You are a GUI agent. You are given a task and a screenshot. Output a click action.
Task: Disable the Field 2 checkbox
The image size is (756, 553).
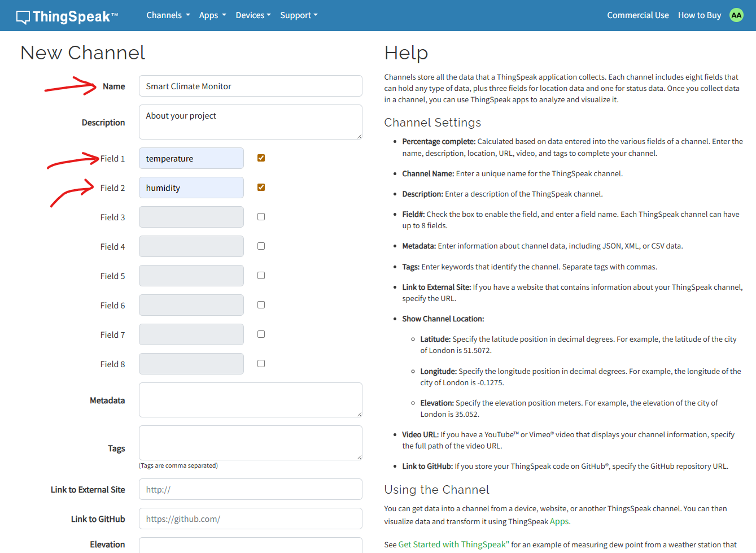pos(261,188)
